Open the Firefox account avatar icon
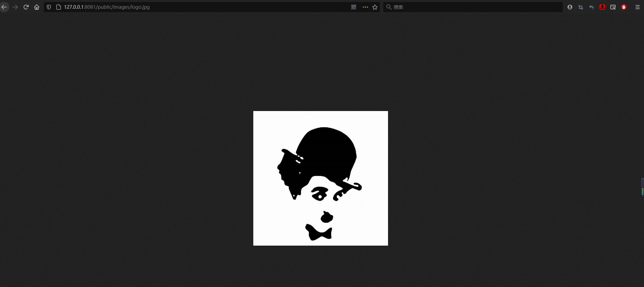Screen dimensions: 644x287 pyautogui.click(x=570, y=7)
